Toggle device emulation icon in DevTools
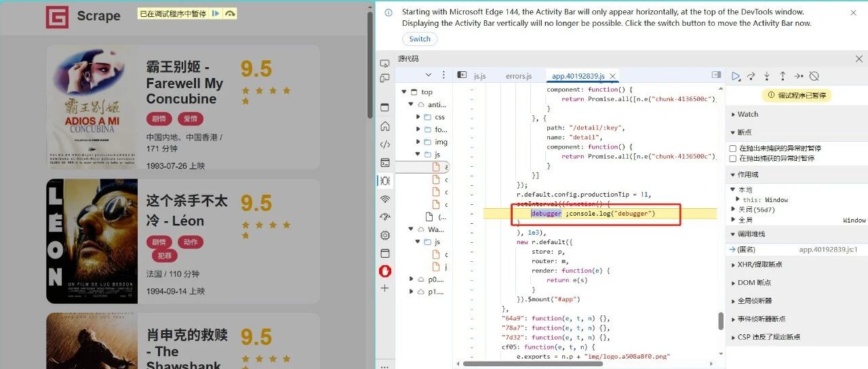Screen dimensions: 868x369 click(384, 79)
